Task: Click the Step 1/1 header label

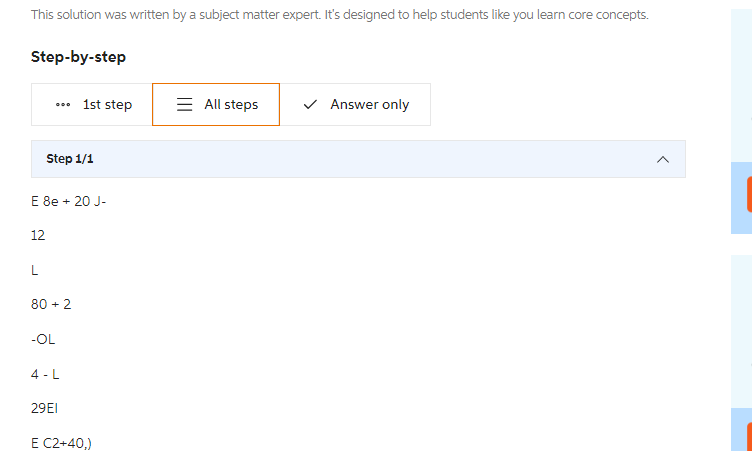Action: click(70, 159)
